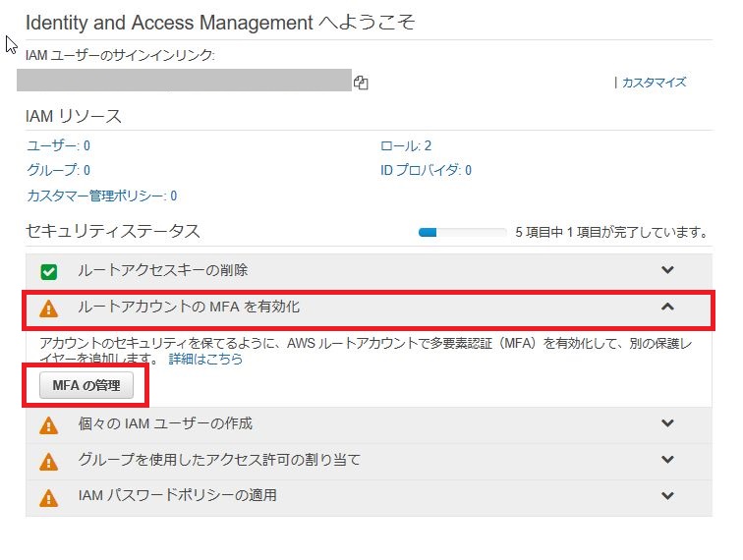Click the warning icon beside IAM パスワードポリシーの適用
The height and width of the screenshot is (560, 743).
[x=49, y=498]
